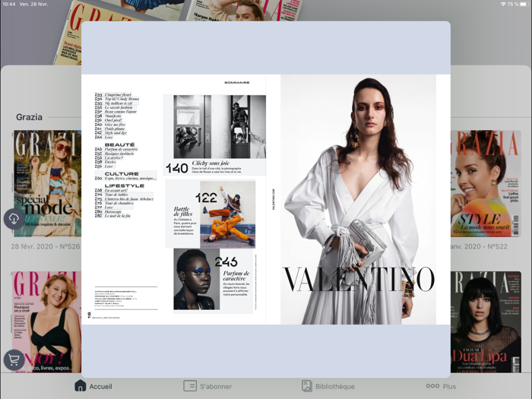Tap the Wi-Fi status icon
Image resolution: width=532 pixels, height=399 pixels.
pos(503,4)
